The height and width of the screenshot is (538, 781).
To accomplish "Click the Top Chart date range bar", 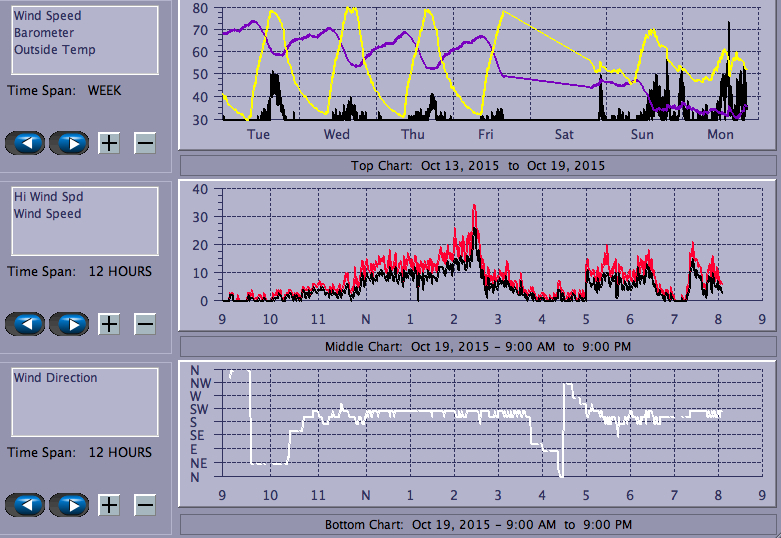I will coord(477,165).
